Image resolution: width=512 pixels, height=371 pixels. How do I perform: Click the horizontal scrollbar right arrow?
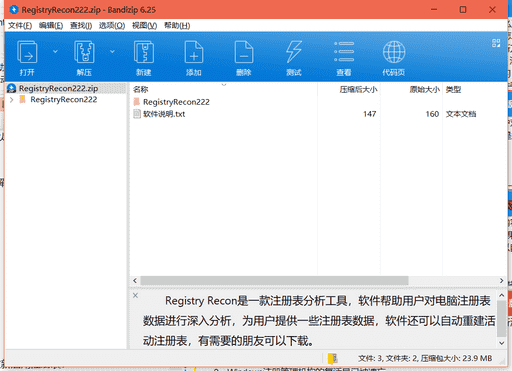[501, 281]
